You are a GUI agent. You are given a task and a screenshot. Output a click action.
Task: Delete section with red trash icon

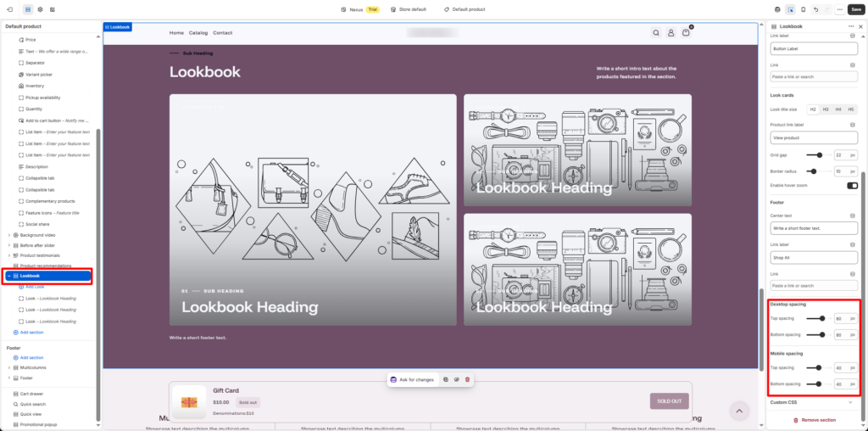tap(467, 379)
